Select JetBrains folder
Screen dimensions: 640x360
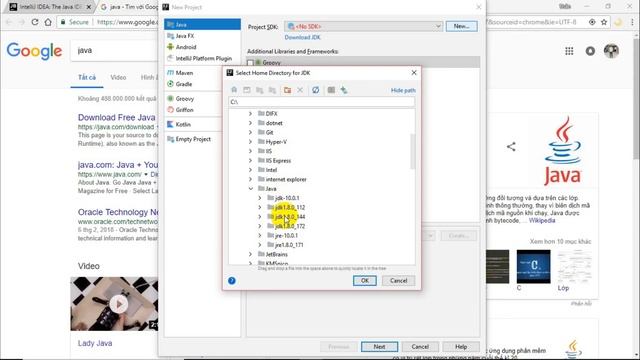[276, 254]
